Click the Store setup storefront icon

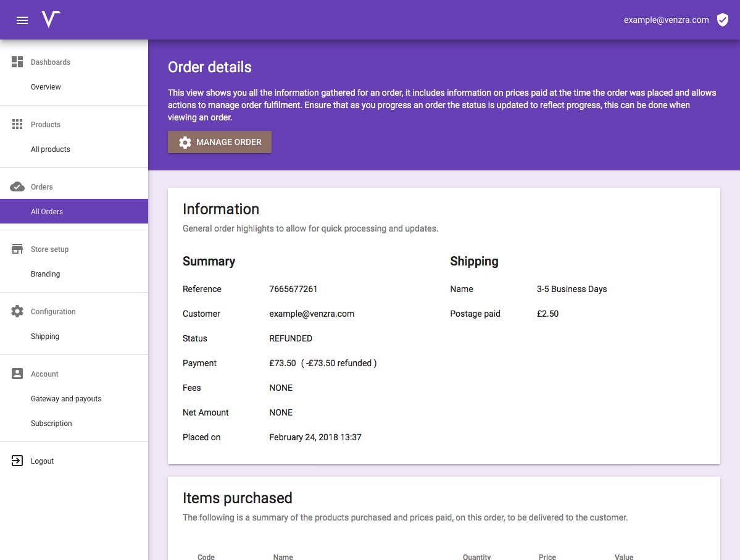pyautogui.click(x=17, y=249)
